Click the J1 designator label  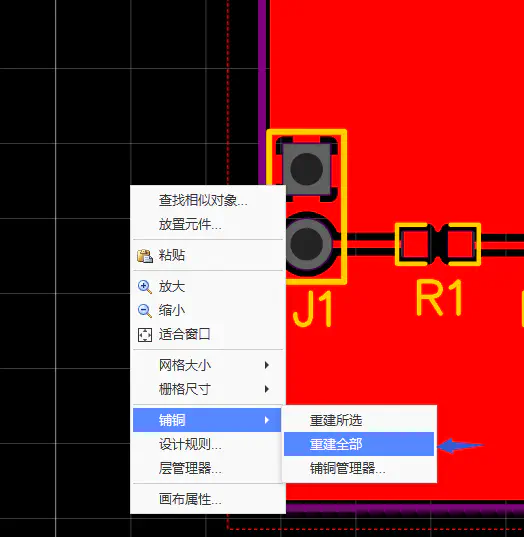point(313,309)
